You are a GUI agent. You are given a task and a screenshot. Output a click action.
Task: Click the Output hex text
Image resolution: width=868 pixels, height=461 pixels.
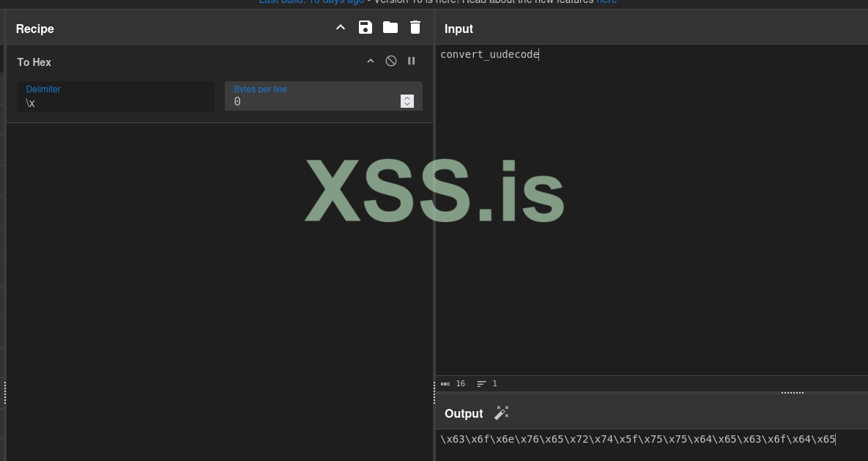click(x=638, y=440)
